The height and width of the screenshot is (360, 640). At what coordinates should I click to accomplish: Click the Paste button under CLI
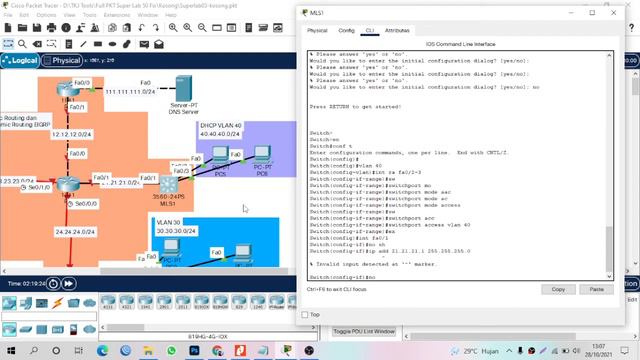click(x=596, y=289)
